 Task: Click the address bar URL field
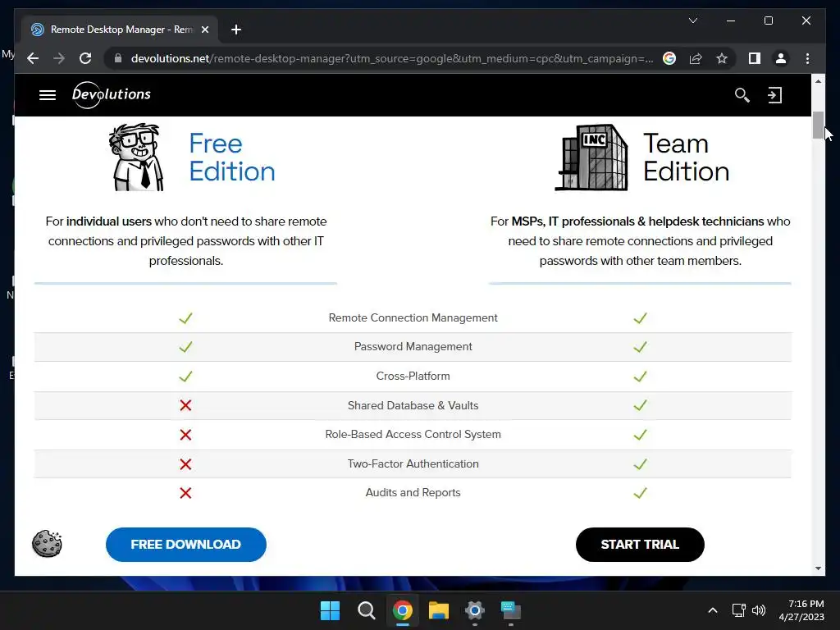[x=392, y=58]
